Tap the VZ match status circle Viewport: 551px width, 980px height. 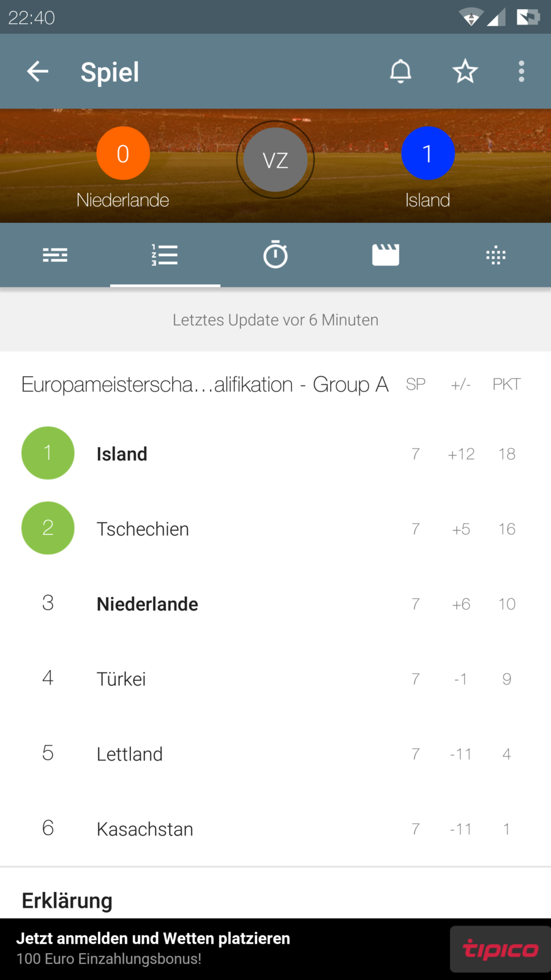coord(275,160)
